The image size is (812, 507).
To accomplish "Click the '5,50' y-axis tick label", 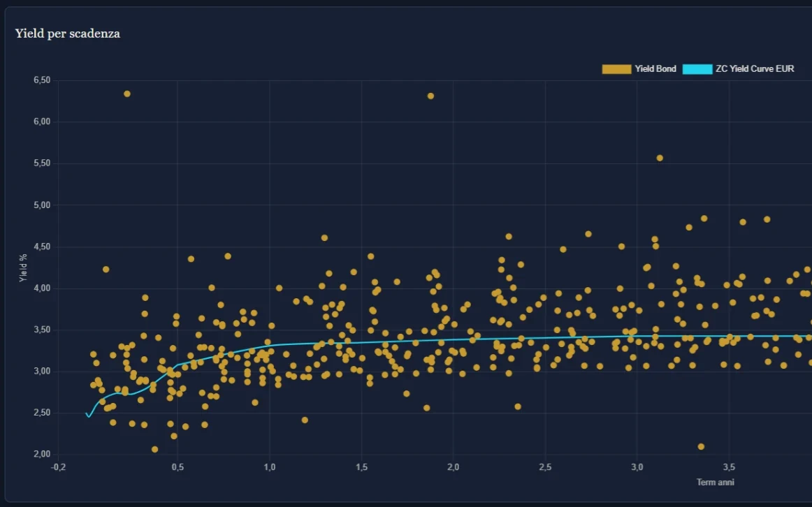I will pyautogui.click(x=42, y=163).
